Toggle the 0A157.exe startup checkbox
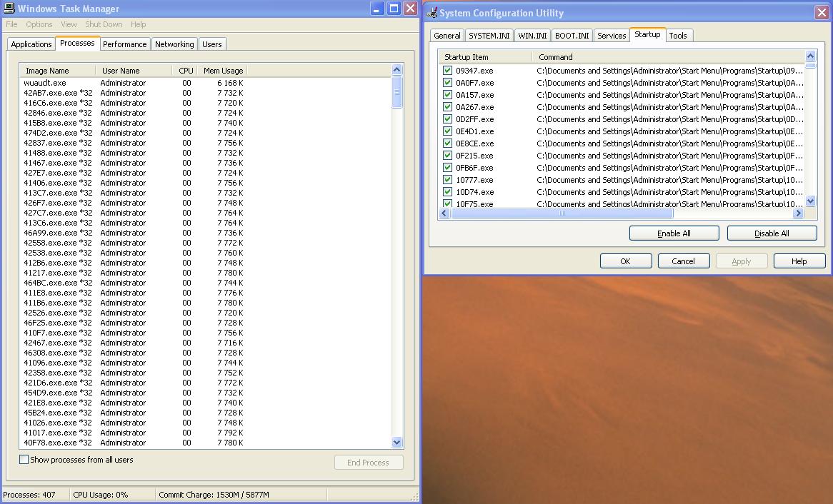Screen dimensions: 833x504 coord(447,95)
